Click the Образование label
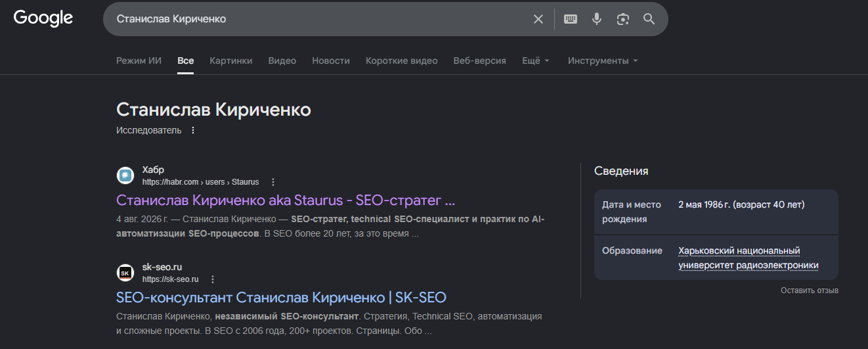This screenshot has width=868, height=349. [632, 251]
